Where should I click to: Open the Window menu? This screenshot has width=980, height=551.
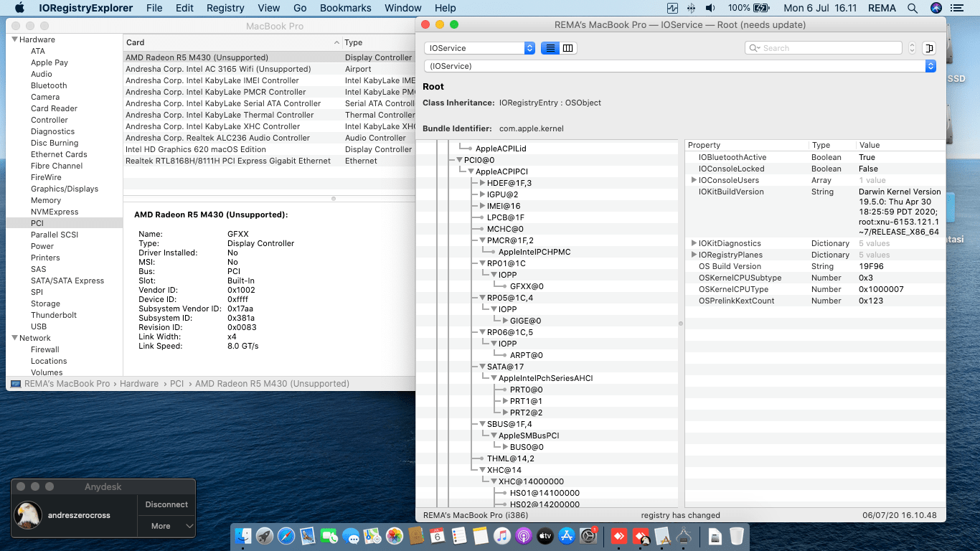click(403, 8)
